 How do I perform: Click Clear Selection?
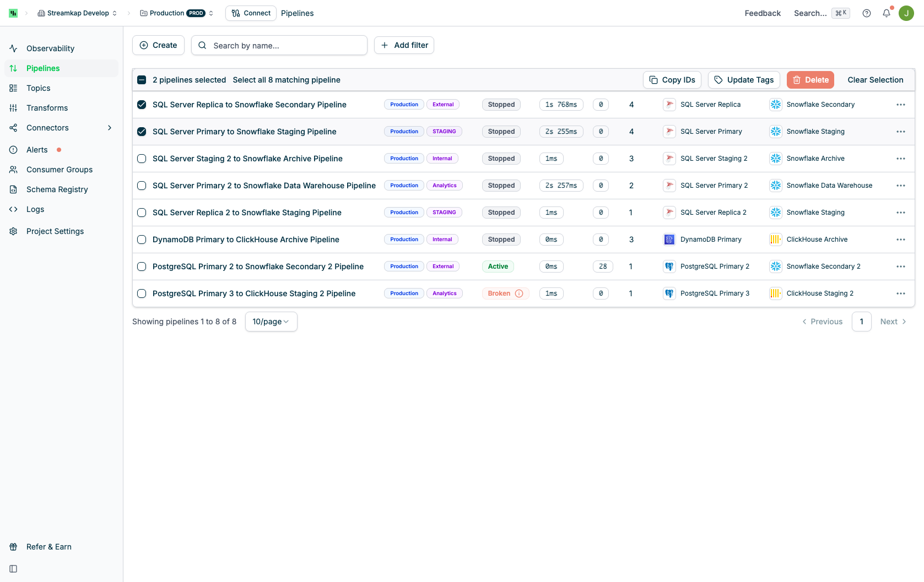876,80
